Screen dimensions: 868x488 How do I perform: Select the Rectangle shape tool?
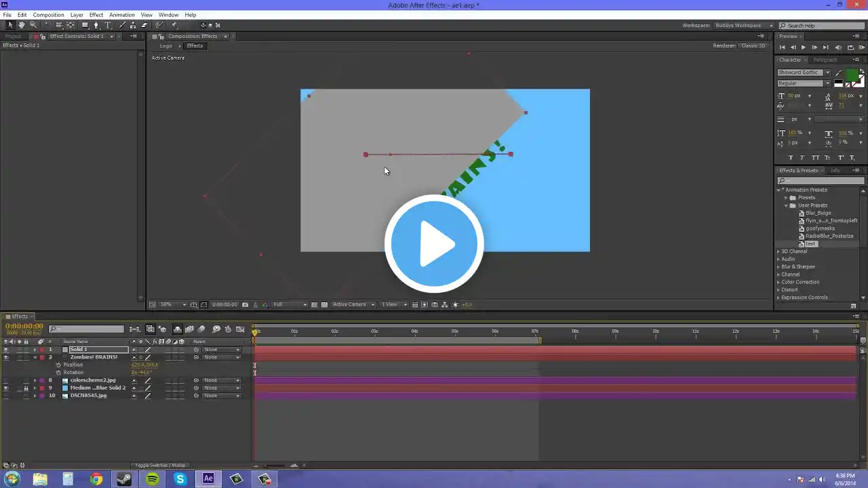pyautogui.click(x=85, y=25)
